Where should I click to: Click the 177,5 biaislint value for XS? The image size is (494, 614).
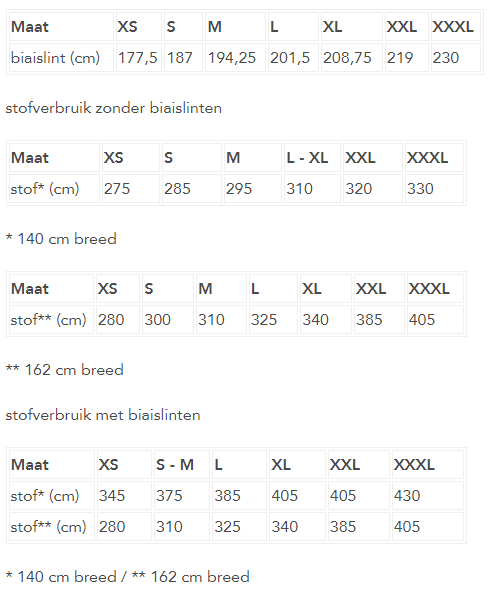138,58
